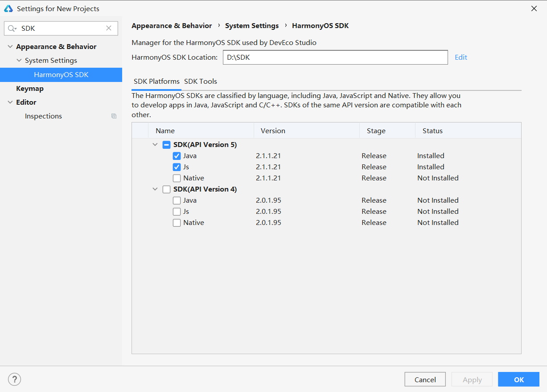Sort by the Status column header
This screenshot has height=392, width=547.
(468, 131)
